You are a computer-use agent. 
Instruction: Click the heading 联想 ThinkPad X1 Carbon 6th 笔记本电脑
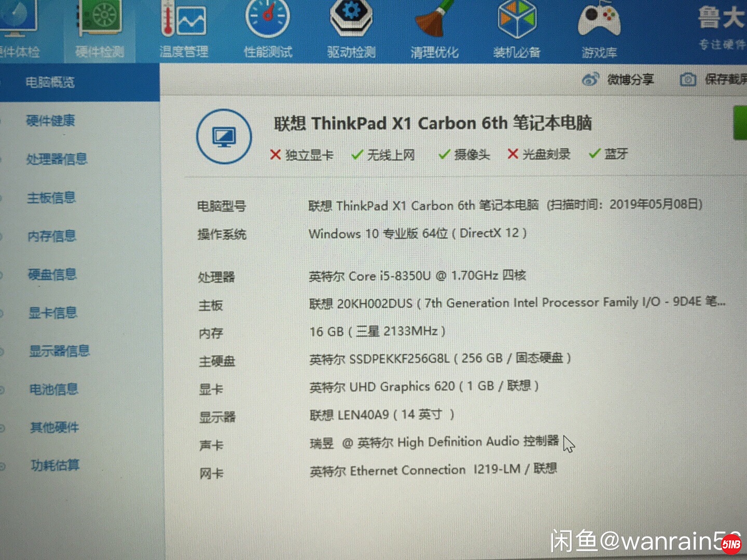(x=433, y=123)
